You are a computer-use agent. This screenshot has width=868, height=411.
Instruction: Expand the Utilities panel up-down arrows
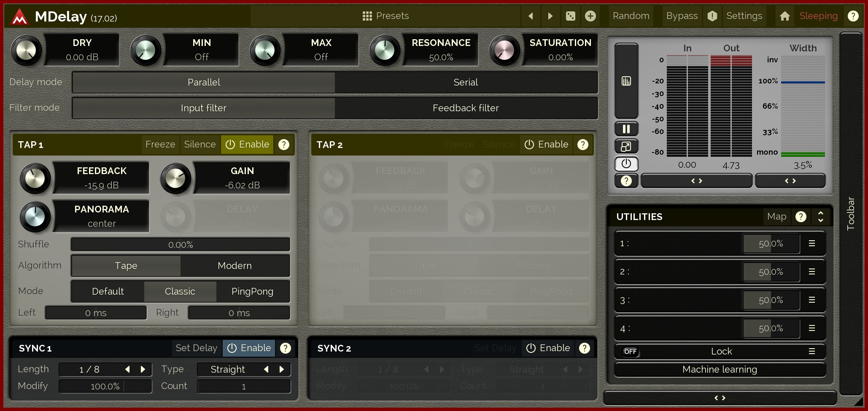click(820, 217)
